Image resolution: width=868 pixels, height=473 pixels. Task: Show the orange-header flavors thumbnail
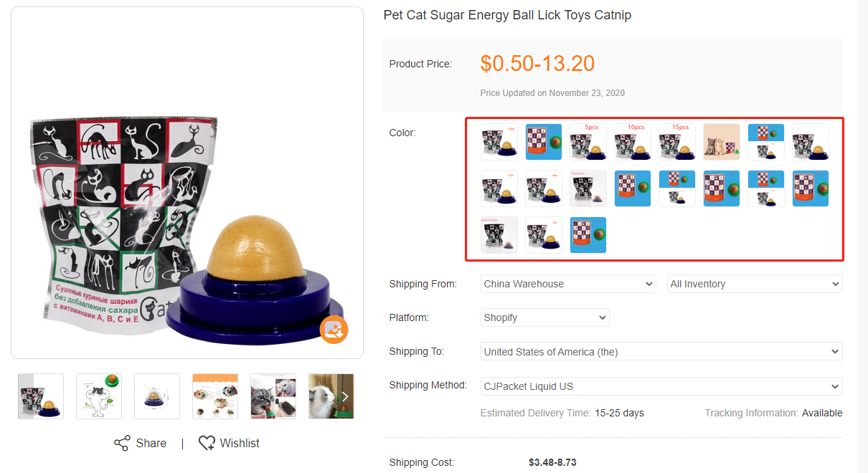click(215, 396)
